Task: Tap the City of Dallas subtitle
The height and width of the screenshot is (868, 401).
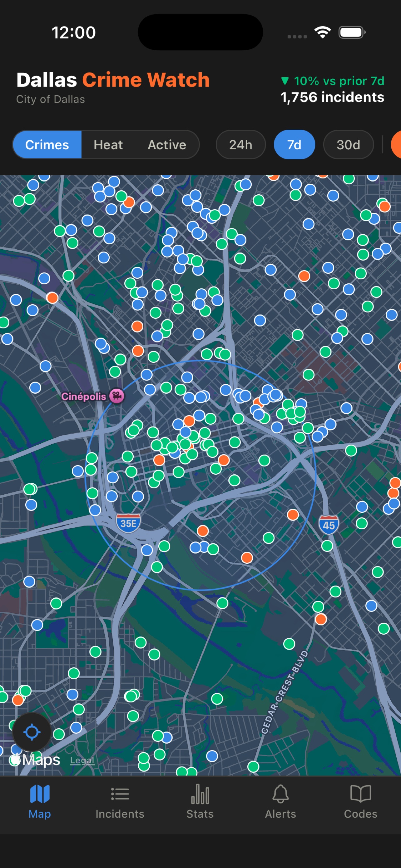Action: pos(51,99)
